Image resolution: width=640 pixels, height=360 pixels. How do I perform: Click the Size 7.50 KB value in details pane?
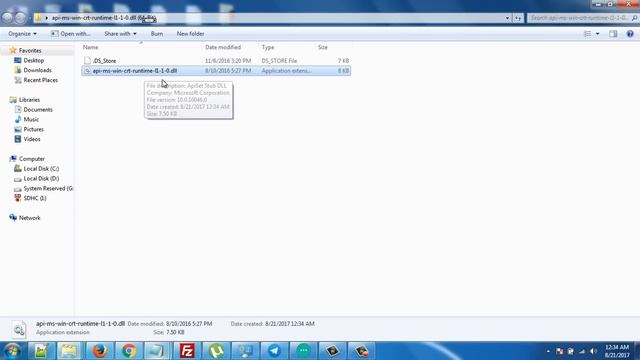coord(175,332)
